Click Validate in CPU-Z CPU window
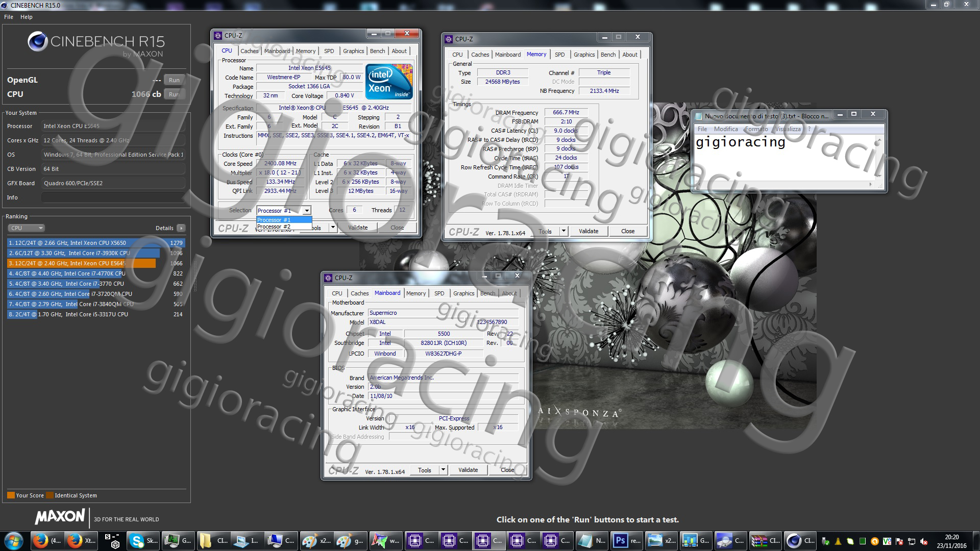 click(x=358, y=228)
